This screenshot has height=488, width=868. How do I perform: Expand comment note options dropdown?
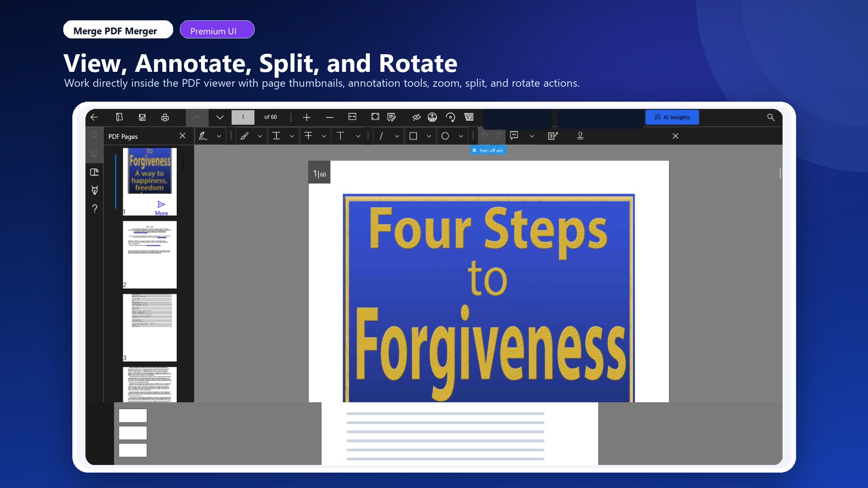532,136
